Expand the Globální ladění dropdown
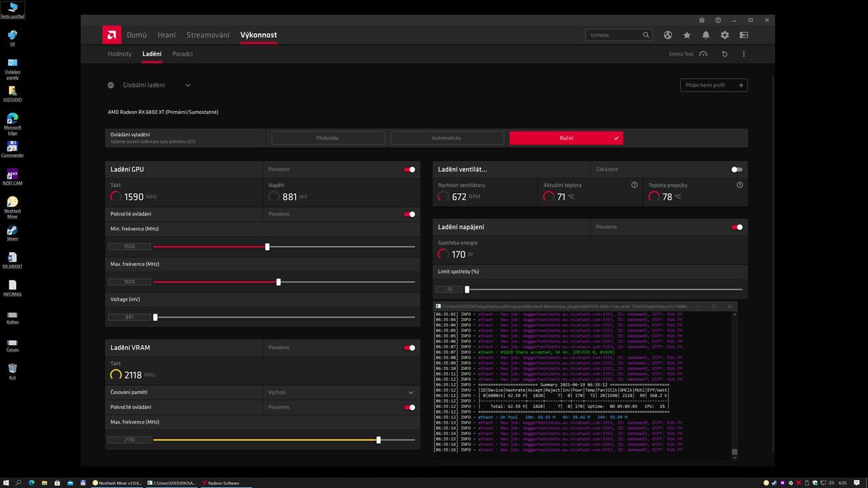 pos(188,85)
